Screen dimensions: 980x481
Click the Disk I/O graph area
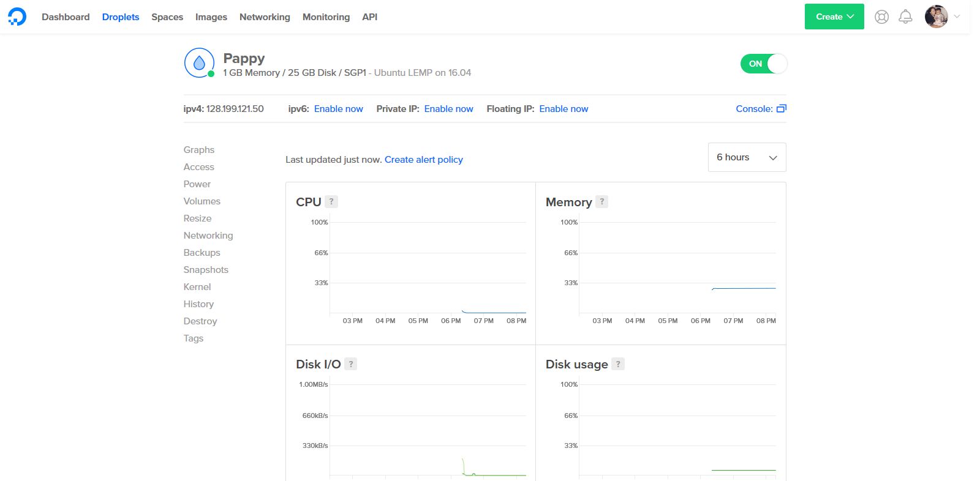click(x=428, y=430)
